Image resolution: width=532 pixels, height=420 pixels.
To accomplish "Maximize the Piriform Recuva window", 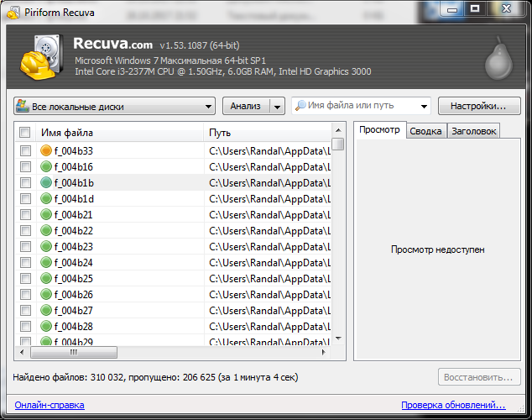I will (475, 9).
